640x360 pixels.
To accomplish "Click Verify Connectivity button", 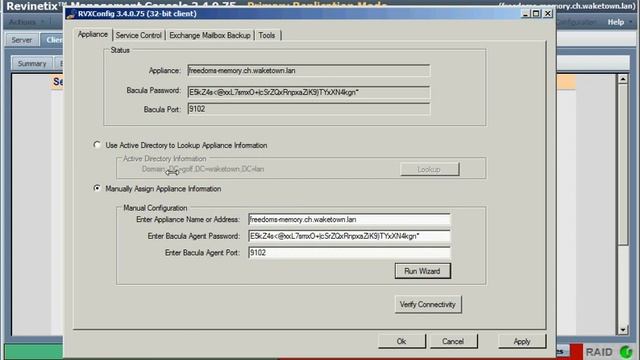I will point(428,304).
